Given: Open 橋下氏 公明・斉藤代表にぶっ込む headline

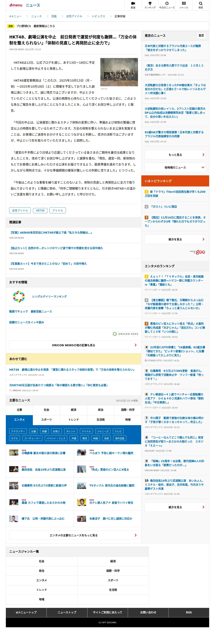Looking at the screenshot, I should 43,518.
